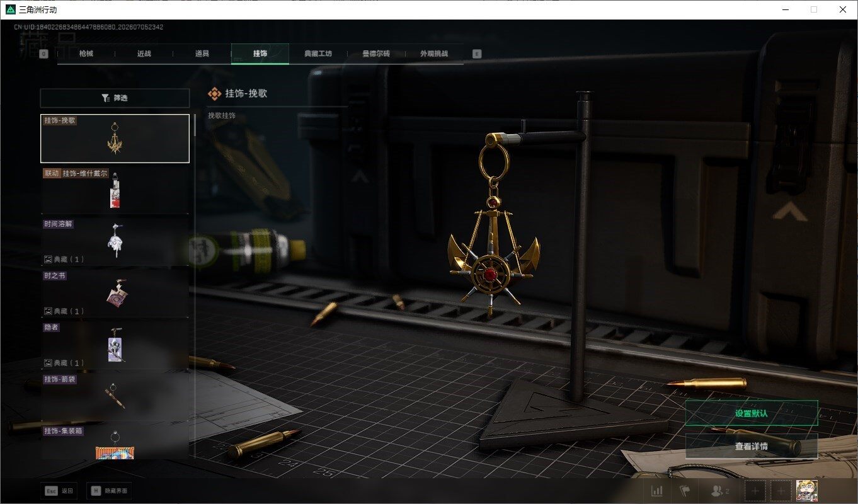The height and width of the screenshot is (504, 858).
Task: Select the 时间溶解 charm item
Action: [x=115, y=242]
